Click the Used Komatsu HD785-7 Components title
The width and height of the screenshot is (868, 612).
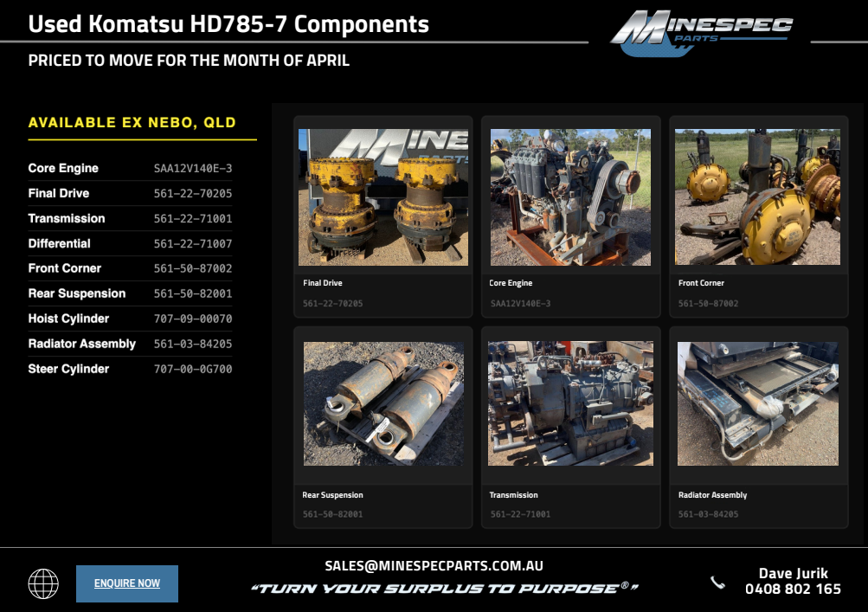coord(228,24)
